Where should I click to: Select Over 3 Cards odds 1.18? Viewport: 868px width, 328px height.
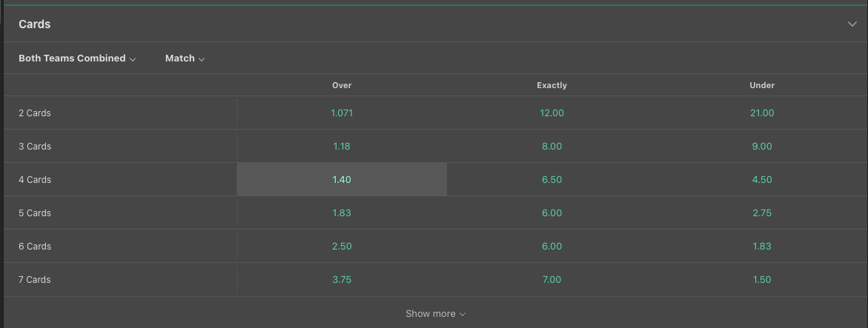click(x=342, y=146)
